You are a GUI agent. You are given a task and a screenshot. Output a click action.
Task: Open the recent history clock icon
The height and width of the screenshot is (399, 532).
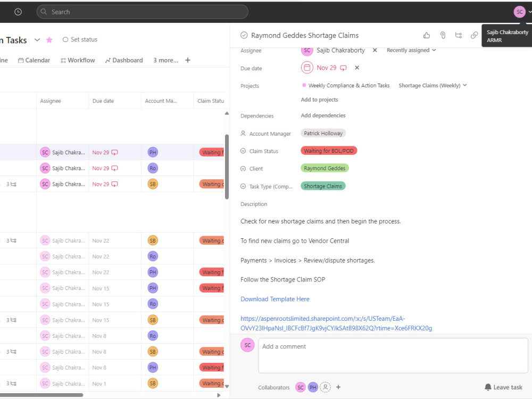(18, 12)
